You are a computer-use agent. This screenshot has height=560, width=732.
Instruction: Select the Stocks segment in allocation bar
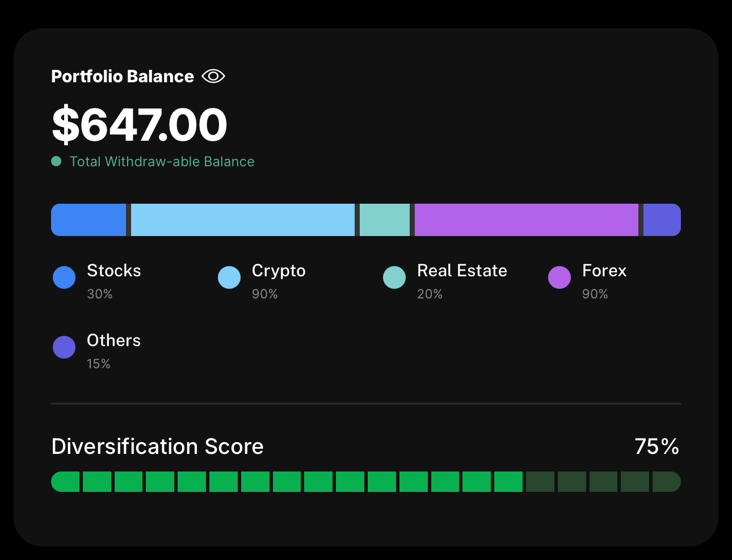[89, 220]
